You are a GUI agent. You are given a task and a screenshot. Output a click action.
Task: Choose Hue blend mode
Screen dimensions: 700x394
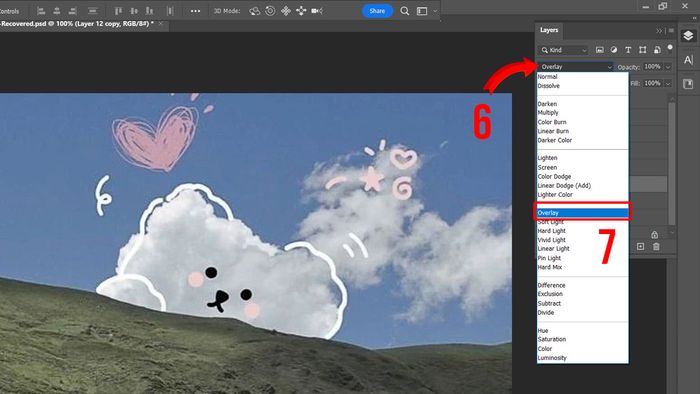tap(583, 331)
